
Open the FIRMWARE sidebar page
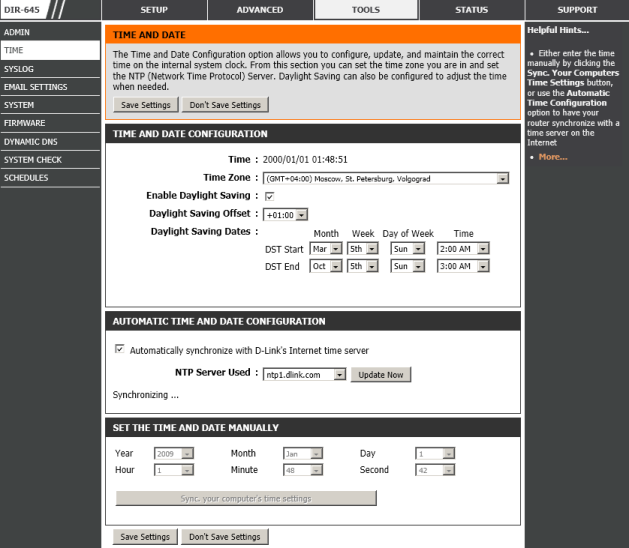coord(50,123)
